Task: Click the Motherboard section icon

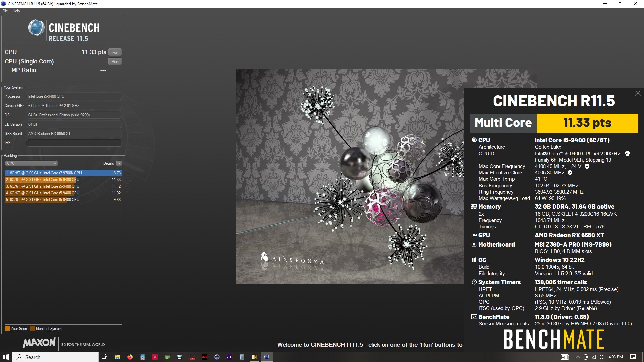Action: pos(474,244)
